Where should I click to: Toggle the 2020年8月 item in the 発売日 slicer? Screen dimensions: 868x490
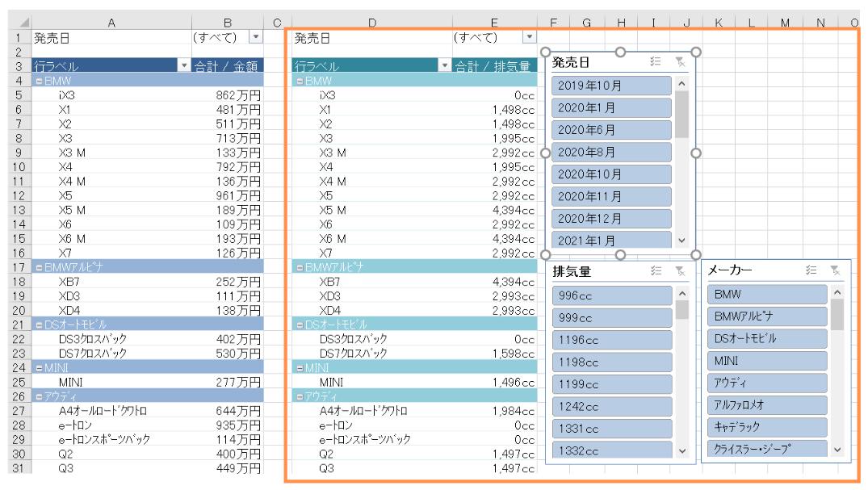[612, 152]
